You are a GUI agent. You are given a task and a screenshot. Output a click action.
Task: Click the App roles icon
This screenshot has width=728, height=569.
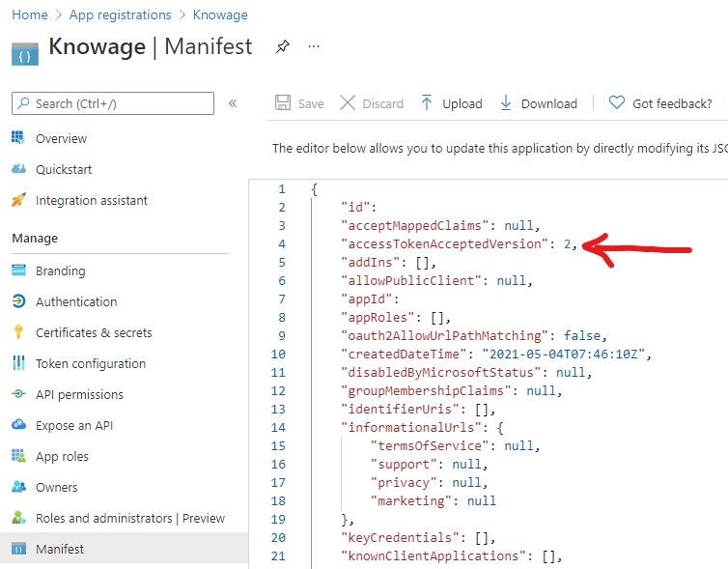coord(18,455)
